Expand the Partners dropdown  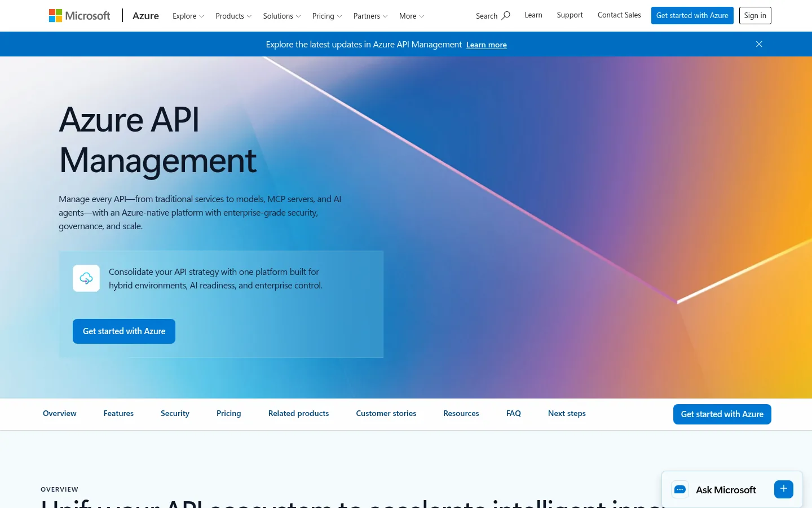click(x=370, y=16)
